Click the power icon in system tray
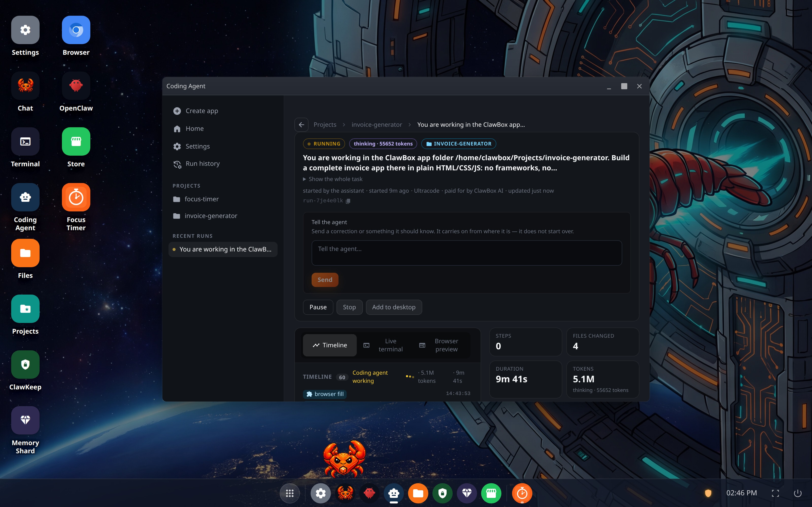Image resolution: width=812 pixels, height=507 pixels. [798, 493]
